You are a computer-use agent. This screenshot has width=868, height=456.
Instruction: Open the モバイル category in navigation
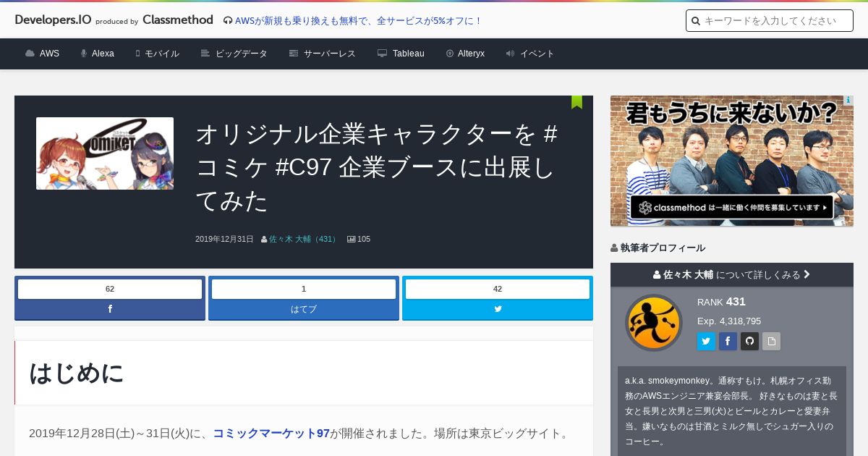point(162,54)
